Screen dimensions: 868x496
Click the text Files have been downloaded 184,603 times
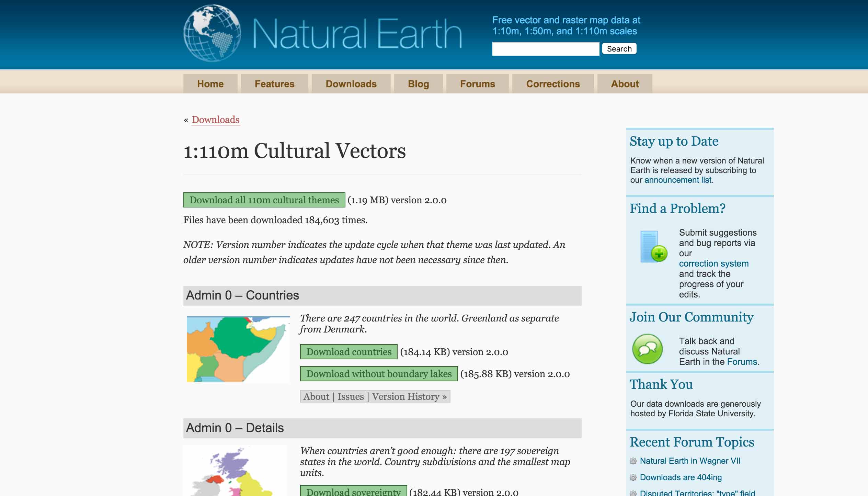coord(275,220)
